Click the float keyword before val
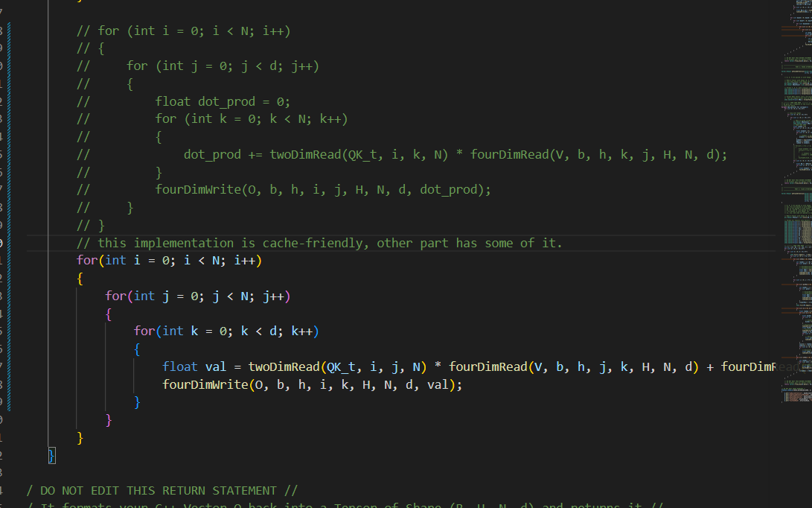The image size is (812, 508). click(179, 367)
